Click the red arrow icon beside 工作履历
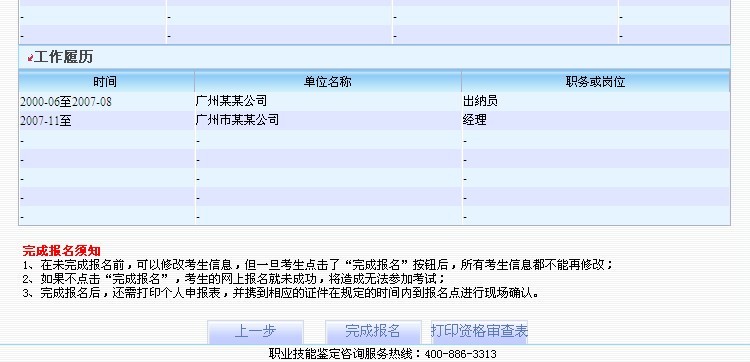Screen dimensions: 750x362 [x=30, y=58]
